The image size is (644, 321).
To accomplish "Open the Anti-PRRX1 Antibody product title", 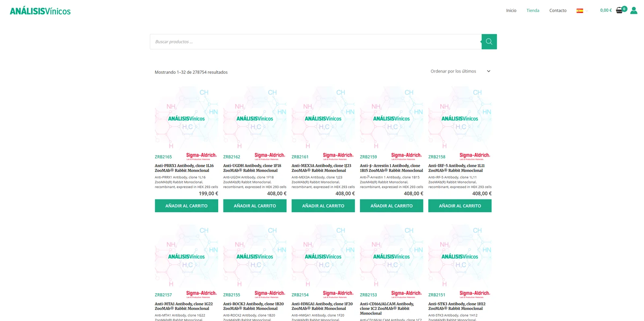I will 184,168.
